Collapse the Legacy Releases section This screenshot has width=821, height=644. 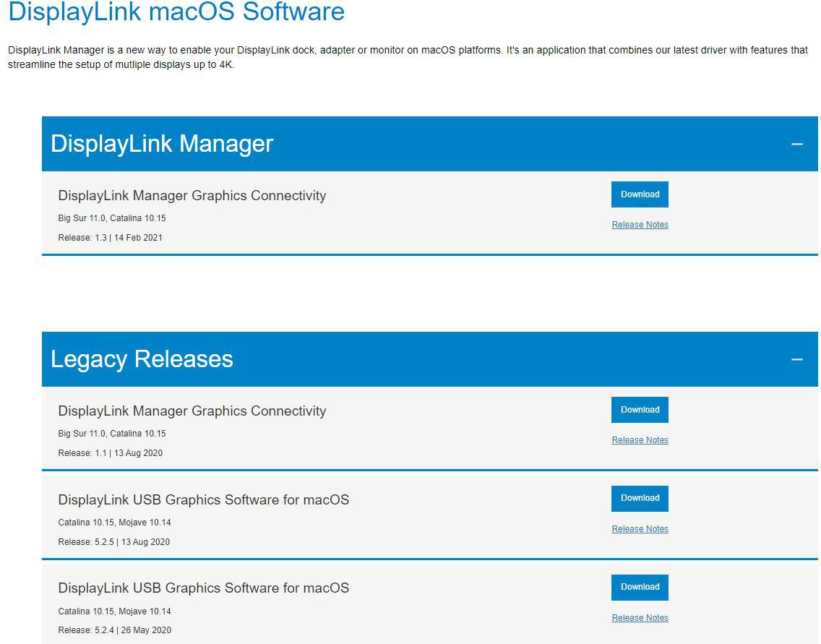point(797,360)
